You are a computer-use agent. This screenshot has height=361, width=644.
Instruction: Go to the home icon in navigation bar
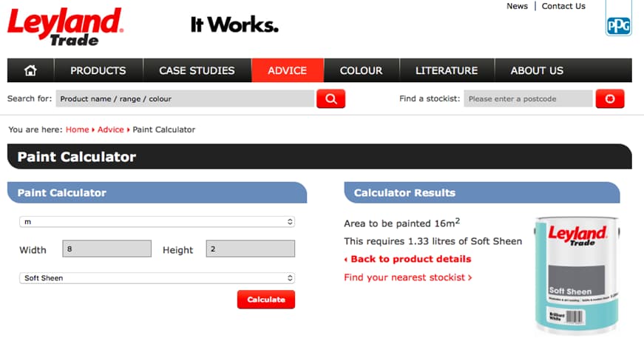pos(30,70)
